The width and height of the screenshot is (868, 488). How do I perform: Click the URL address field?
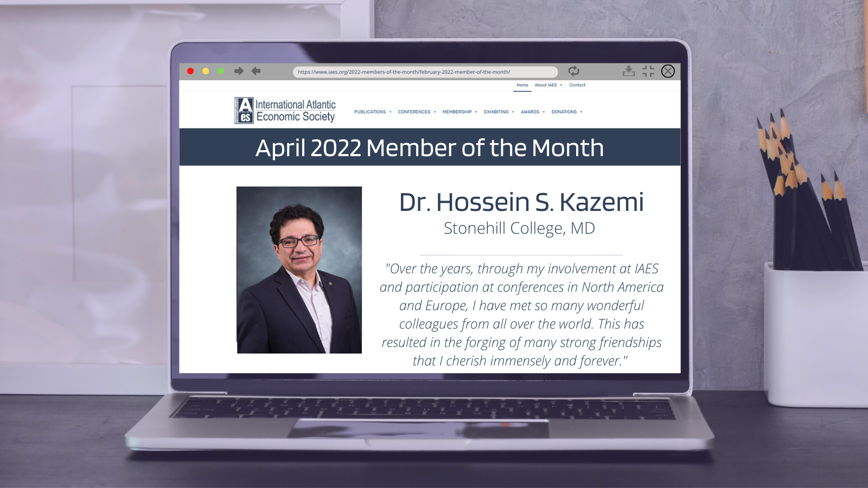click(x=425, y=72)
